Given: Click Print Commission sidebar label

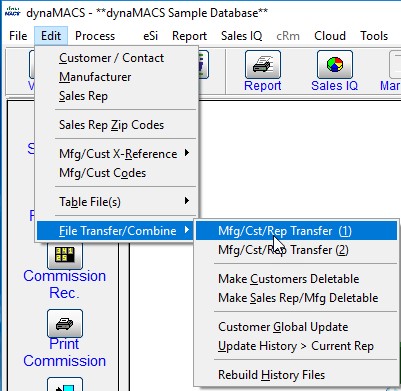Looking at the screenshot, I should 65,352.
